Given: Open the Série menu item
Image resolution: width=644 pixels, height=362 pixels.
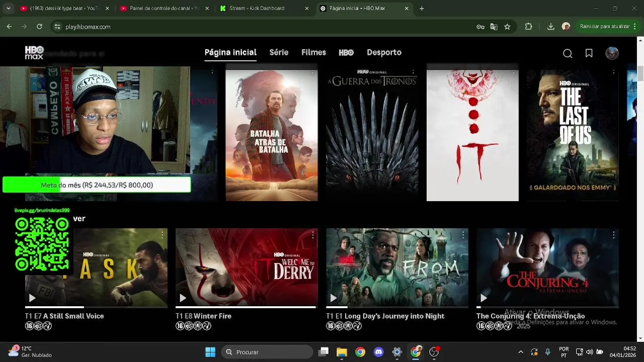Looking at the screenshot, I should [279, 52].
